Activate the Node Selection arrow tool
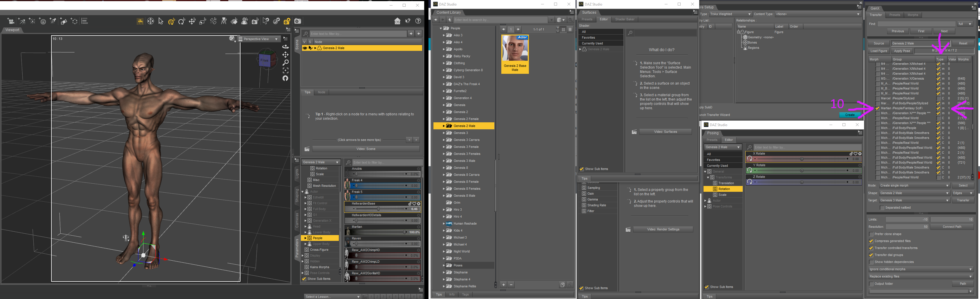The height and width of the screenshot is (299, 980). tap(161, 21)
